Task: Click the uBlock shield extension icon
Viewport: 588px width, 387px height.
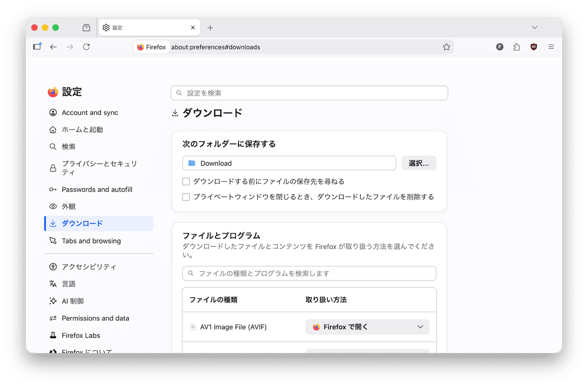Action: tap(534, 47)
